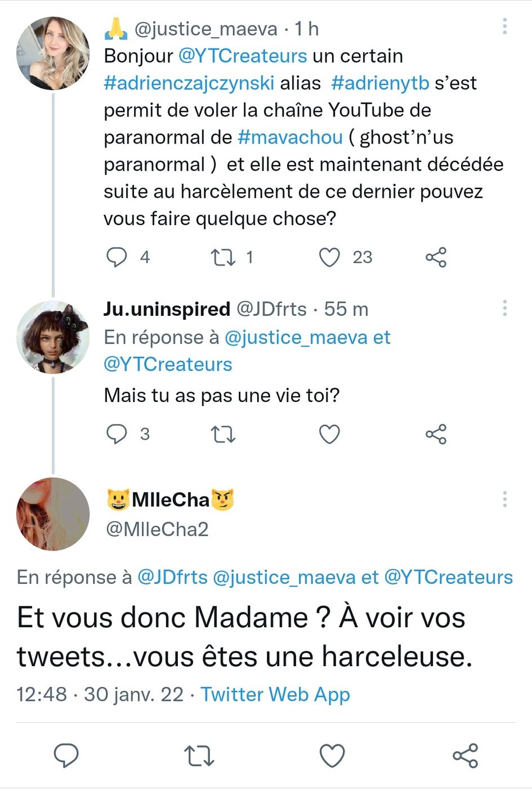532x795 pixels.
Task: Reply to Ju.uninspired's tweet
Action: pos(117,434)
